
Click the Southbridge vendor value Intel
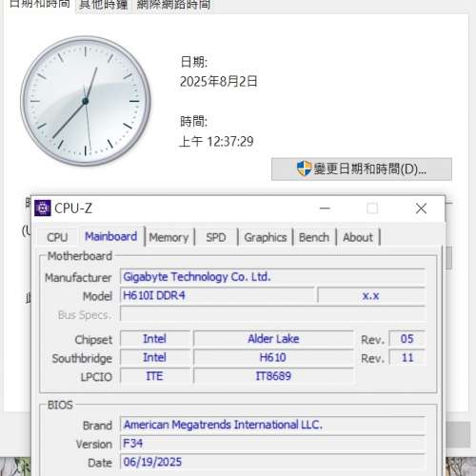pyautogui.click(x=155, y=358)
